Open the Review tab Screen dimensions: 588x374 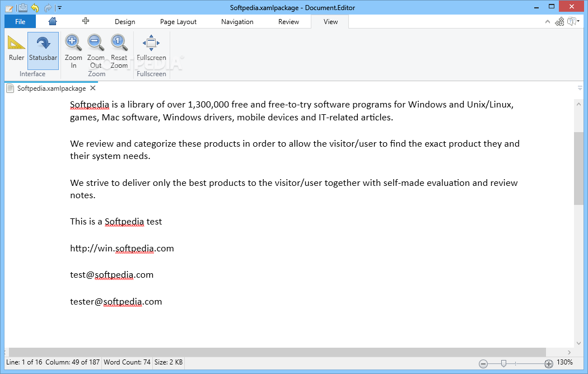pyautogui.click(x=288, y=22)
